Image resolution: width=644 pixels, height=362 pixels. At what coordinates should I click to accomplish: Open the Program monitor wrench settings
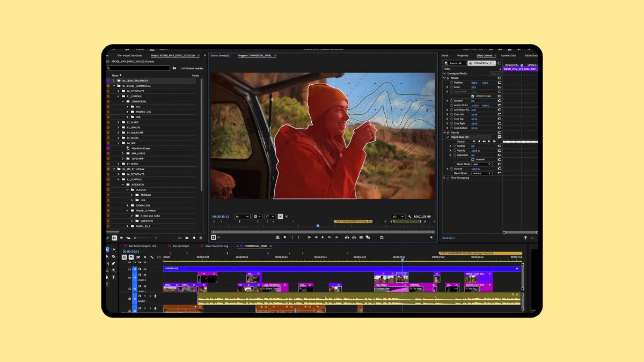click(x=409, y=217)
